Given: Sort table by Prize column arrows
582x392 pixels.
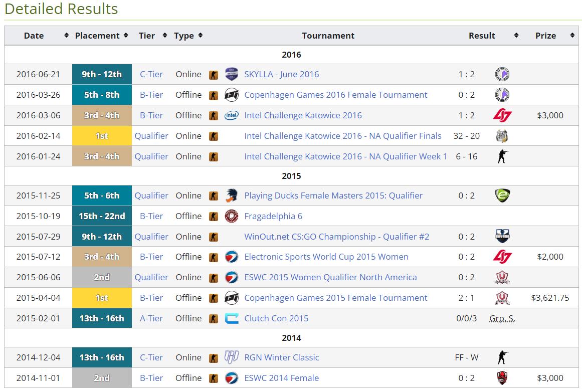Looking at the screenshot, I should point(572,35).
